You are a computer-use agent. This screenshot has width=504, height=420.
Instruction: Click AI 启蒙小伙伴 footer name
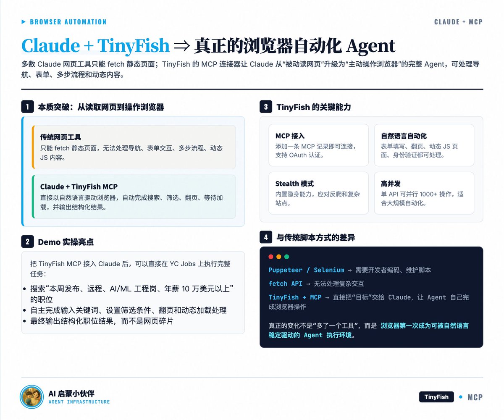71,394
